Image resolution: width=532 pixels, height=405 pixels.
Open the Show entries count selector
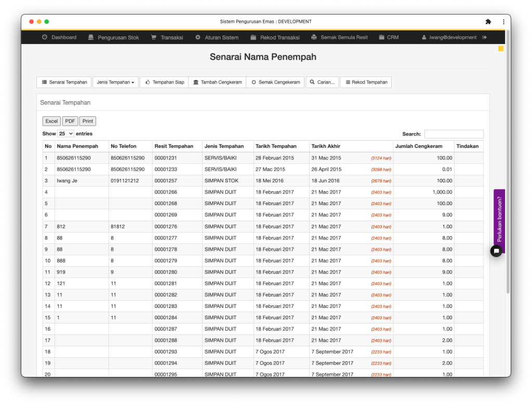(65, 133)
